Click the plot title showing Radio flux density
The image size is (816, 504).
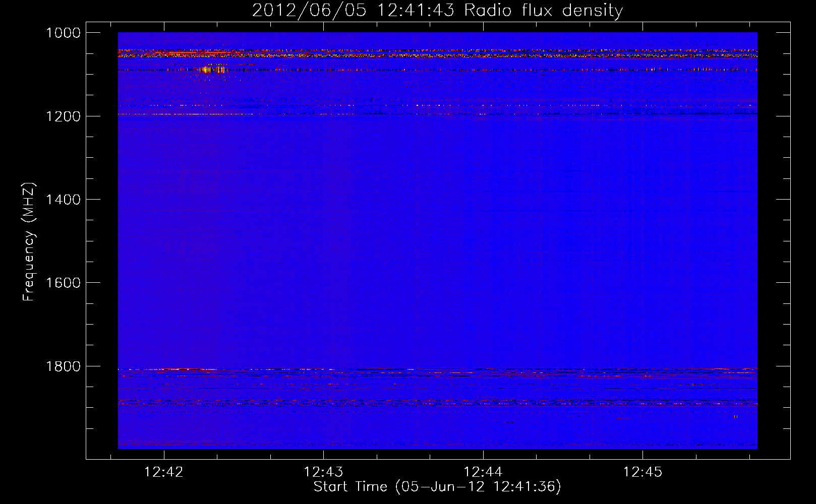437,10
